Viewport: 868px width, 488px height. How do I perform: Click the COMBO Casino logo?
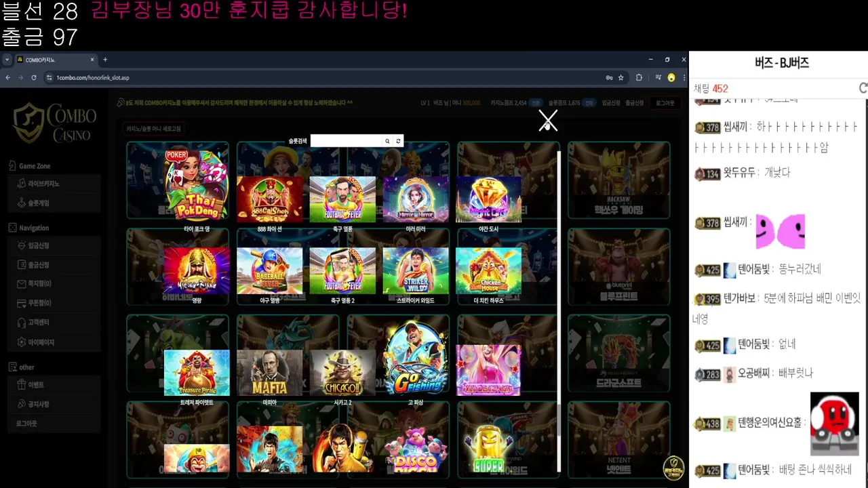55,123
